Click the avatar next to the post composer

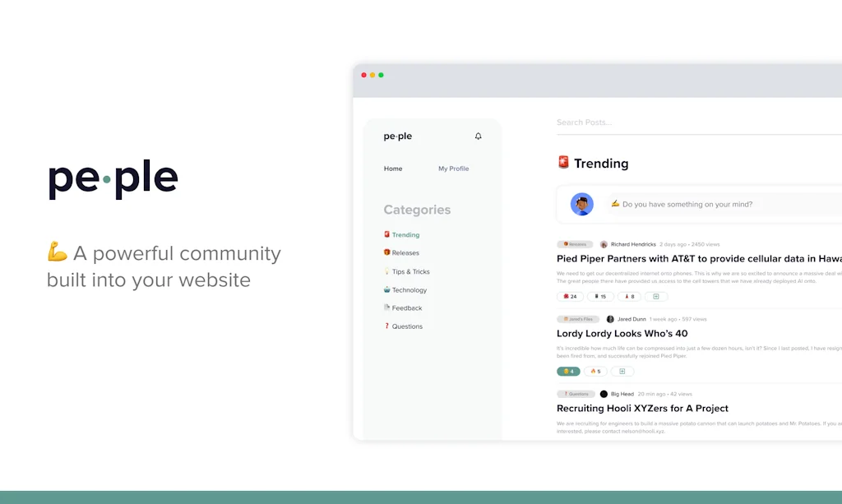pos(582,204)
